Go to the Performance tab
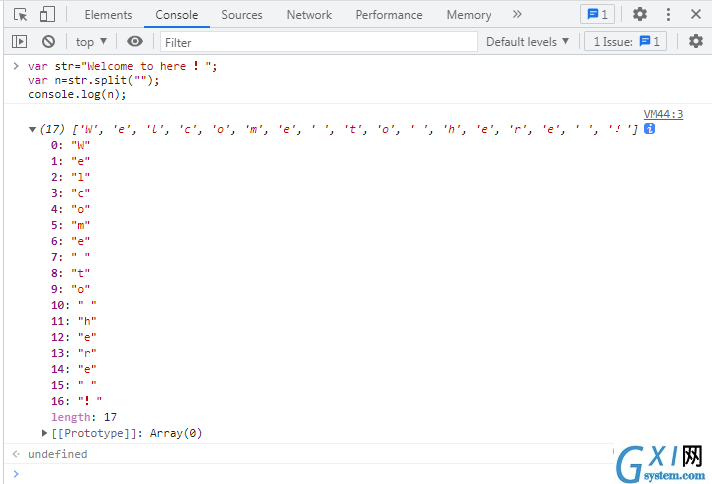The image size is (712, 484). (x=389, y=15)
